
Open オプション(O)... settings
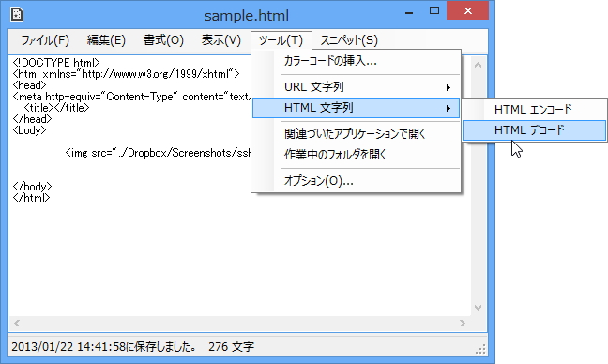[x=356, y=181]
